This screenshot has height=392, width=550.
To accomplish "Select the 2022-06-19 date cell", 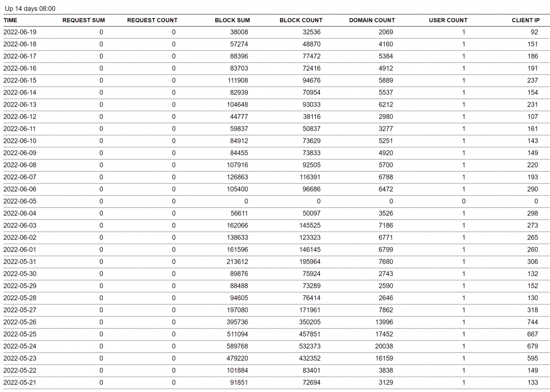I will 20,32.
